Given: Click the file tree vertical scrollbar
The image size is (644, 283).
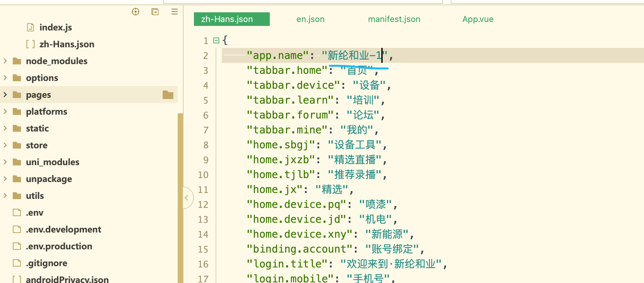Looking at the screenshot, I should [x=180, y=194].
